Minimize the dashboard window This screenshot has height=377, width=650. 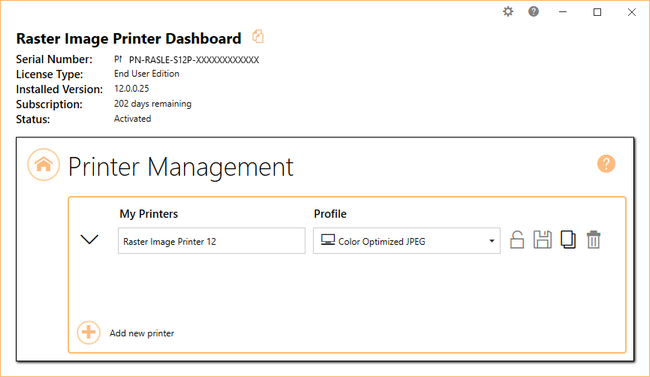[x=563, y=12]
